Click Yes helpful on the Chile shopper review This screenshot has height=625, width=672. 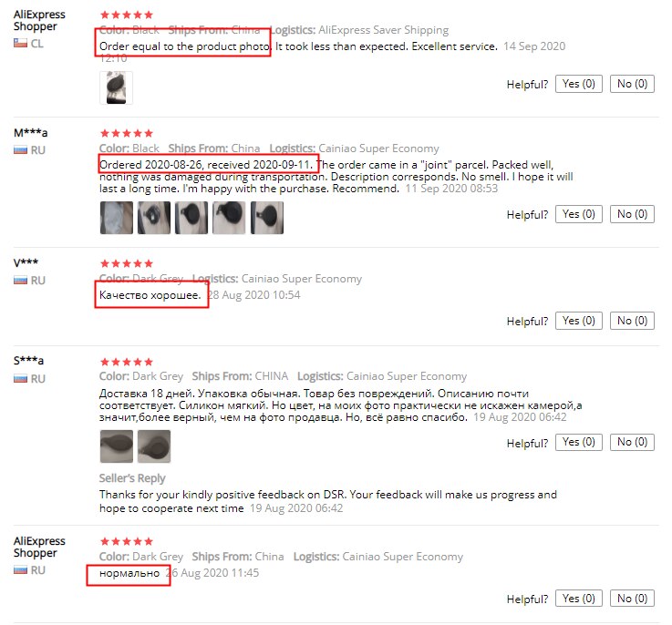[579, 84]
